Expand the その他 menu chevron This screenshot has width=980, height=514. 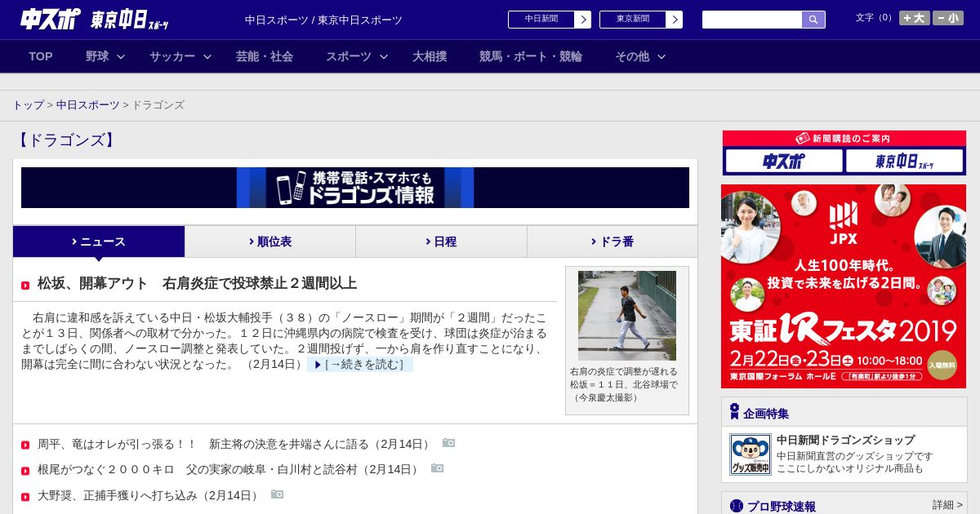(x=661, y=57)
